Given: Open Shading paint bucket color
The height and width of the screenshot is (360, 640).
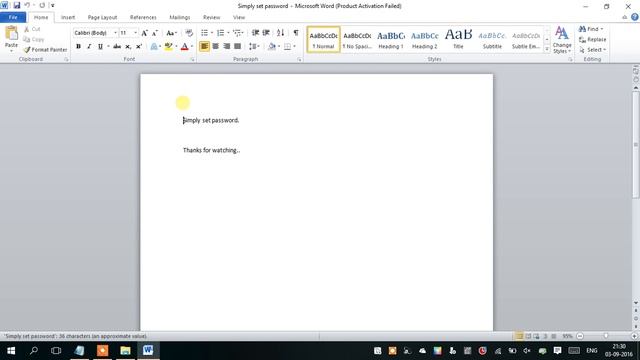Looking at the screenshot, I should [272, 47].
